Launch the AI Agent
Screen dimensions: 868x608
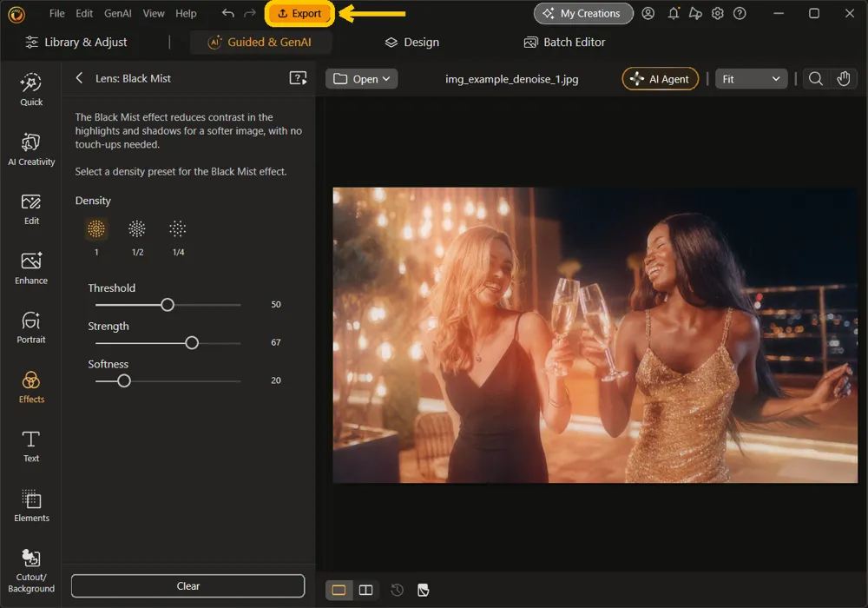tap(661, 79)
